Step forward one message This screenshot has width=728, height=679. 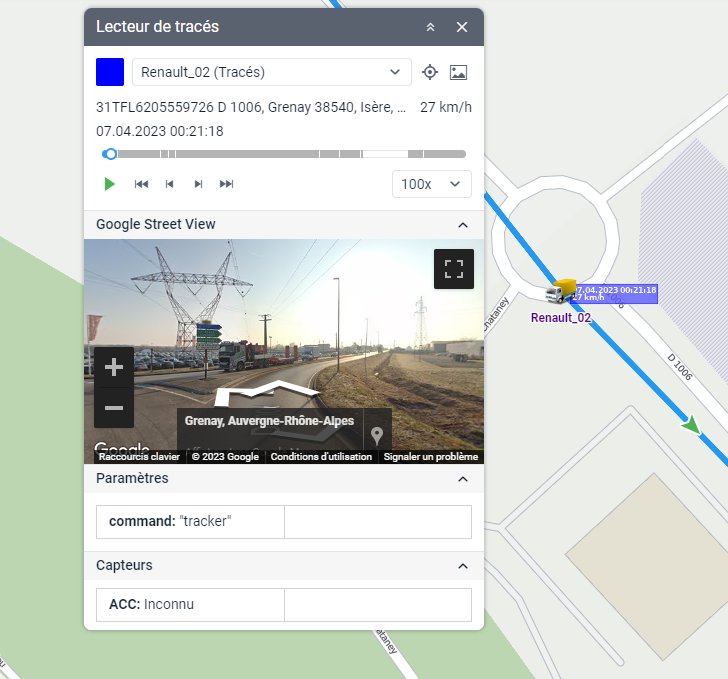click(198, 184)
